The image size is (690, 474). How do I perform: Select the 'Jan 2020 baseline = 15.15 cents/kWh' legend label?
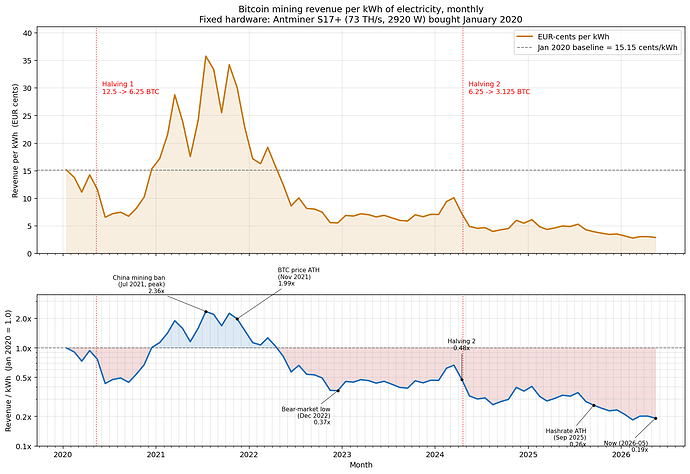click(x=607, y=47)
